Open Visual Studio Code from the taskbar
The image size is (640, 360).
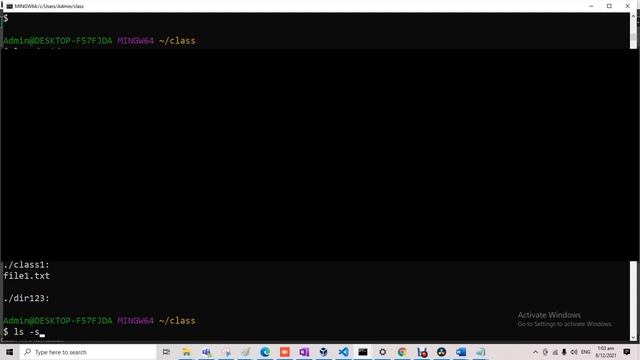(343, 352)
